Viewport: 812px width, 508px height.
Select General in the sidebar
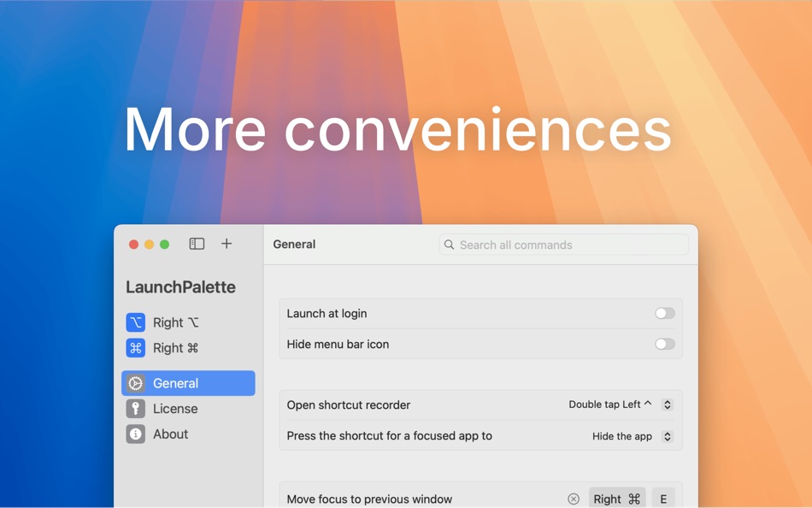(189, 383)
